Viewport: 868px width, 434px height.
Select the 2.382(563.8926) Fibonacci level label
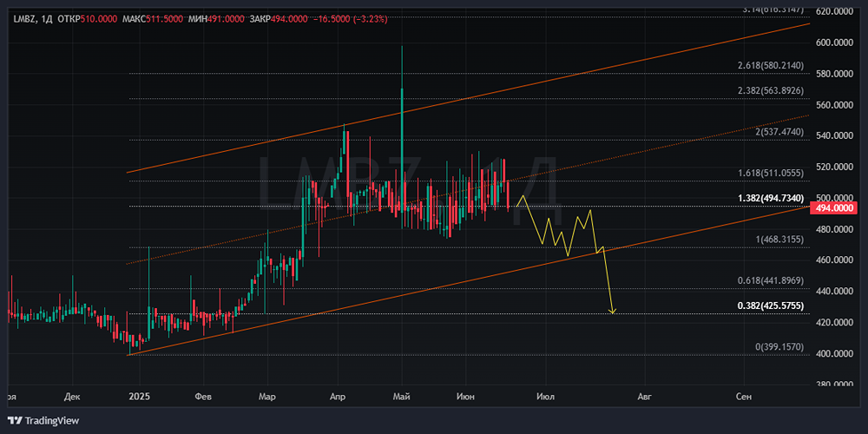[771, 91]
